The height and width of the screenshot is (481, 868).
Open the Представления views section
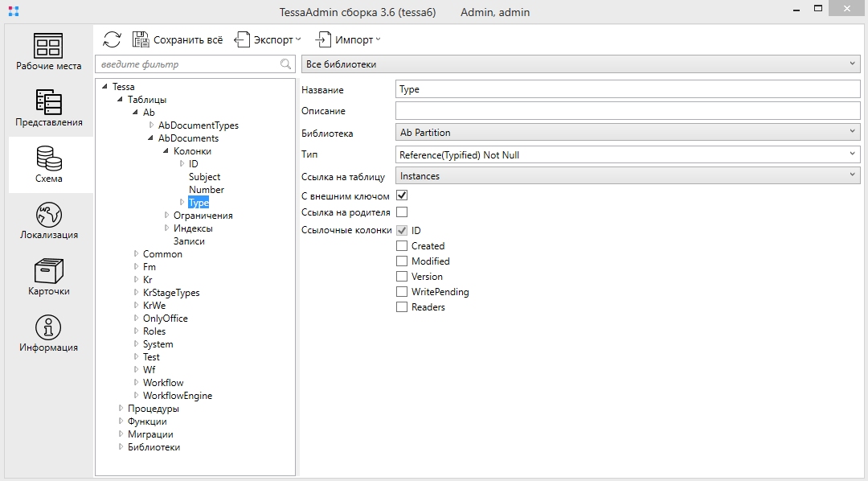pos(49,109)
